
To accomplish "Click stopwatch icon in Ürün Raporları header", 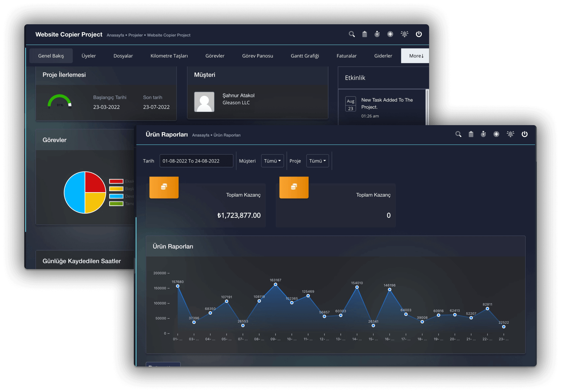I will (x=483, y=134).
